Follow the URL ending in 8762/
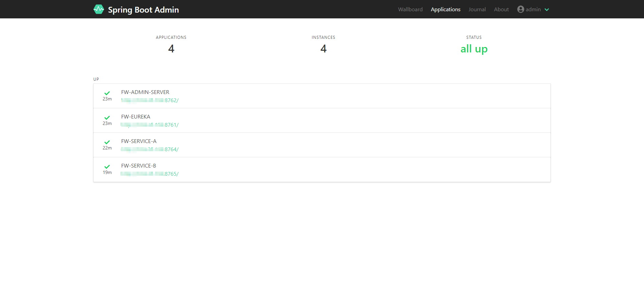The height and width of the screenshot is (301, 644). pyautogui.click(x=150, y=100)
